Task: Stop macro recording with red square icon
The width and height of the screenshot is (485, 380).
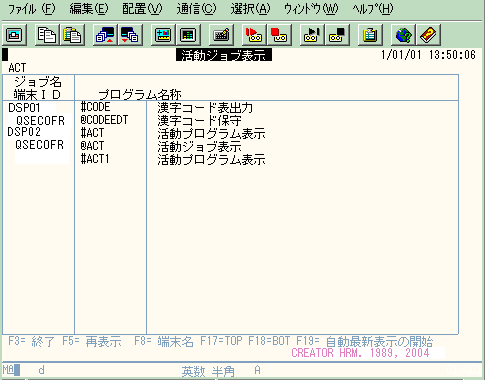Action: pos(279,35)
